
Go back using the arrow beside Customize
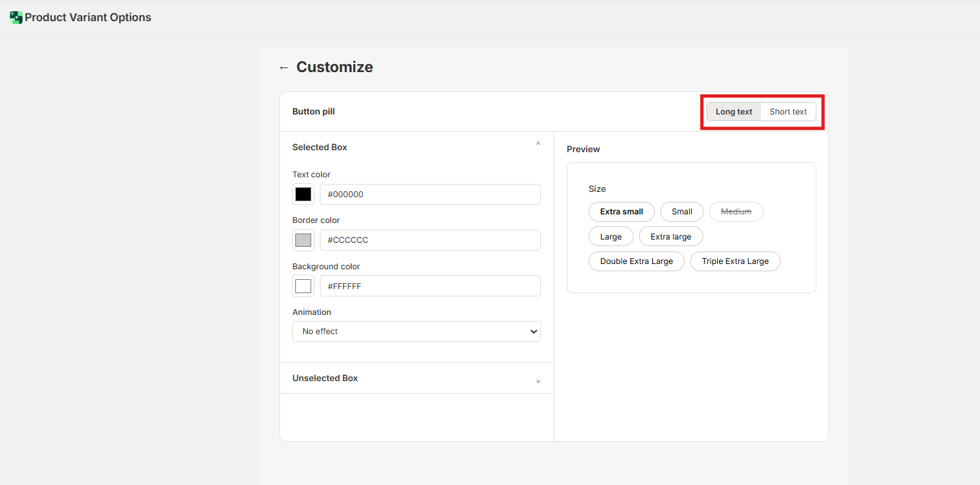[284, 67]
